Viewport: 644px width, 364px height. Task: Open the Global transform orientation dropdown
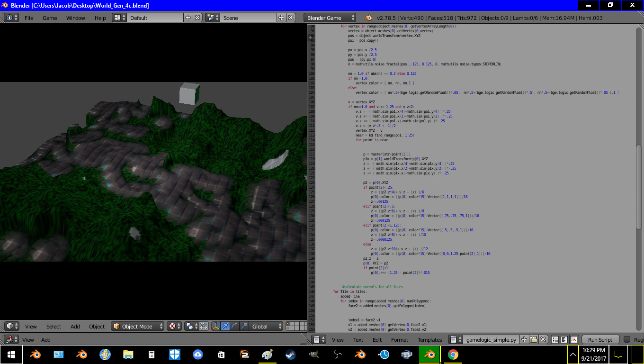[267, 326]
